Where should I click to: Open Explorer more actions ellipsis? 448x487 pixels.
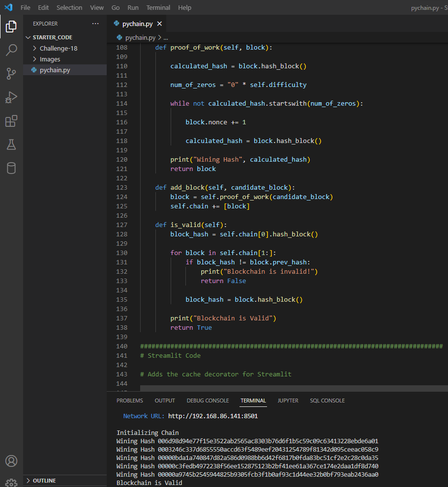click(x=95, y=24)
